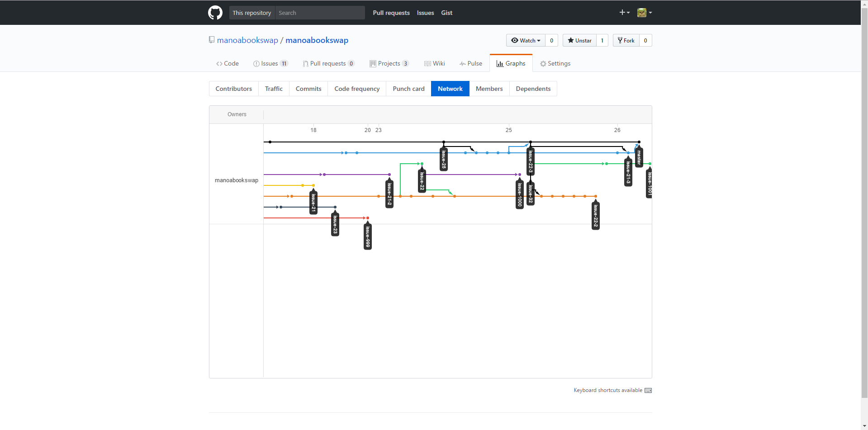The width and height of the screenshot is (868, 430).
Task: Click the issue-1001 branch label
Action: (649, 183)
